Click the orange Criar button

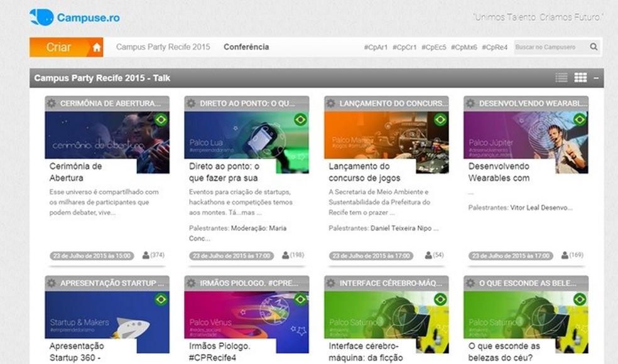pyautogui.click(x=59, y=47)
